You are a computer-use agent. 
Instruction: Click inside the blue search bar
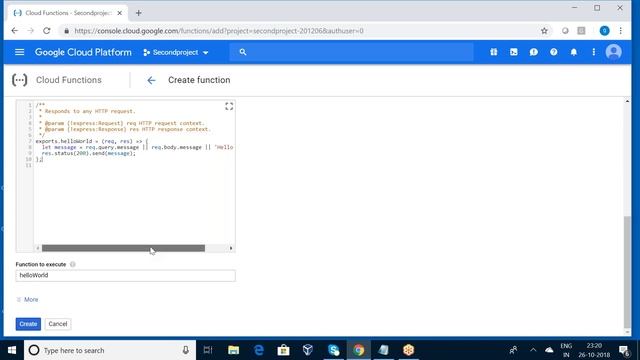(x=351, y=52)
